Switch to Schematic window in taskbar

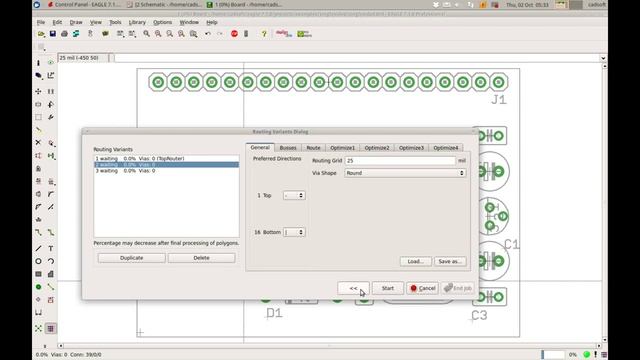[163, 4]
